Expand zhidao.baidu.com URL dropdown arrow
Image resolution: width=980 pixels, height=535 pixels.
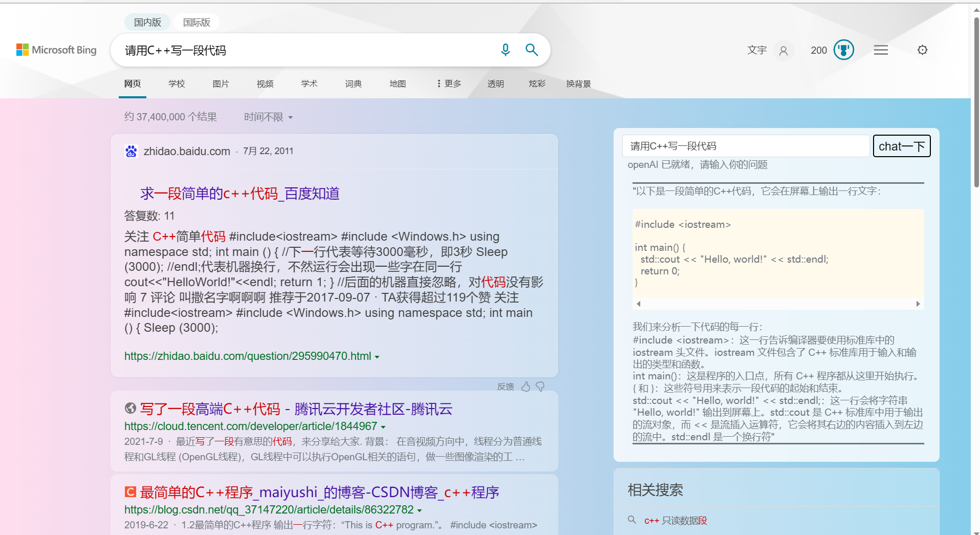[x=377, y=357]
